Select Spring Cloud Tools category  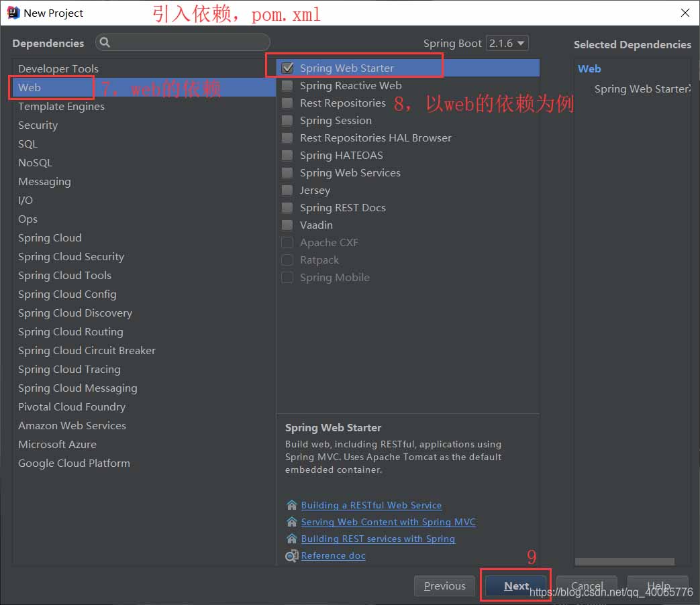[x=144, y=275]
